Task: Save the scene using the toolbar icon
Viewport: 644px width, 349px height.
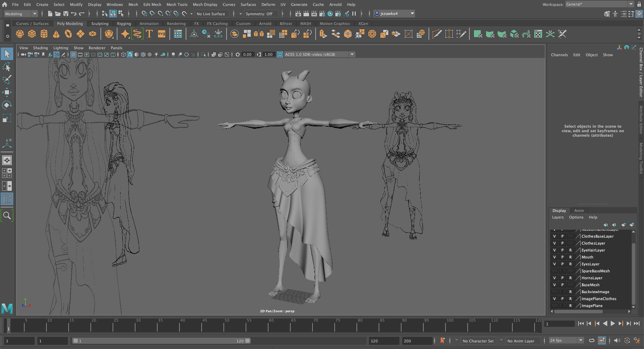Action: (x=65, y=14)
